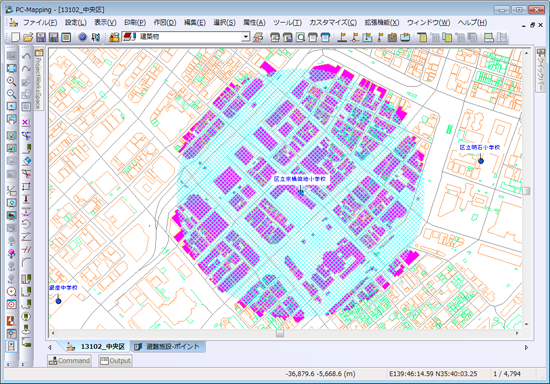This screenshot has height=384, width=550.
Task: Click the blue globe icon in the toolbar
Action: [x=82, y=37]
